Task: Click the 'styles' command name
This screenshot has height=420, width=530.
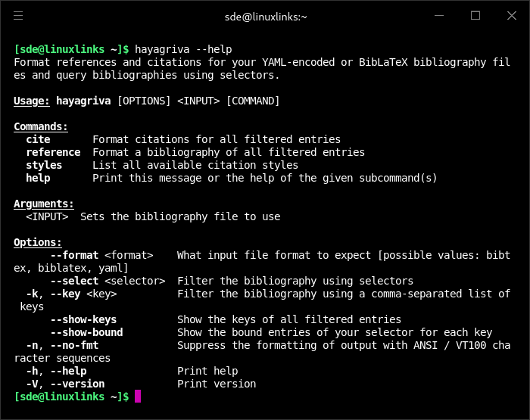Action: point(44,165)
